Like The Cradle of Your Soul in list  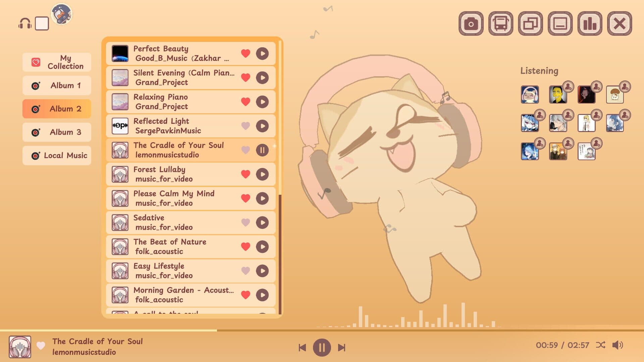click(246, 150)
